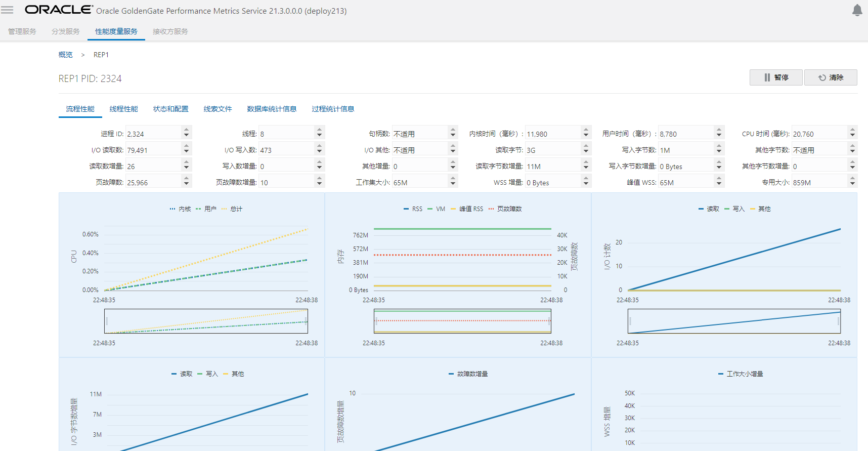Decrement the 其他字节数增量 spinner down arrow
This screenshot has height=451, width=868.
click(853, 168)
